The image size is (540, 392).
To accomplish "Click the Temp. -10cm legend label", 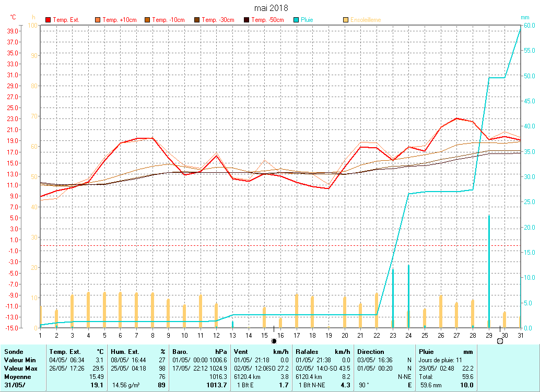I will pos(168,20).
